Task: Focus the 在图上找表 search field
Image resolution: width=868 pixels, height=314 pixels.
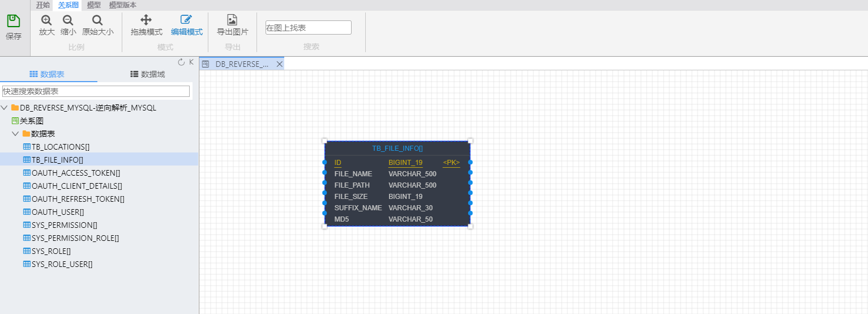Action: pos(309,27)
